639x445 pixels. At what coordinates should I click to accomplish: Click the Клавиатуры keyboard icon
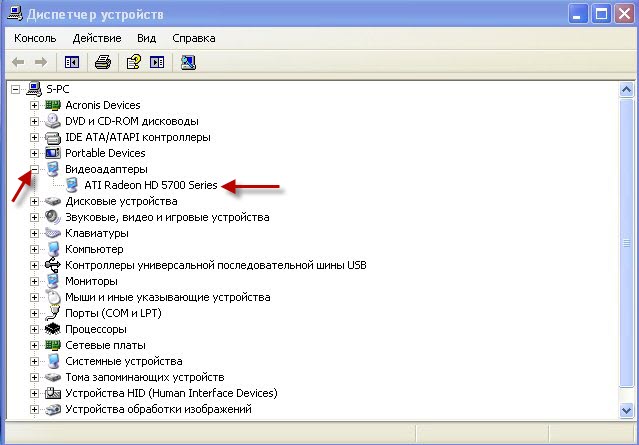click(53, 233)
